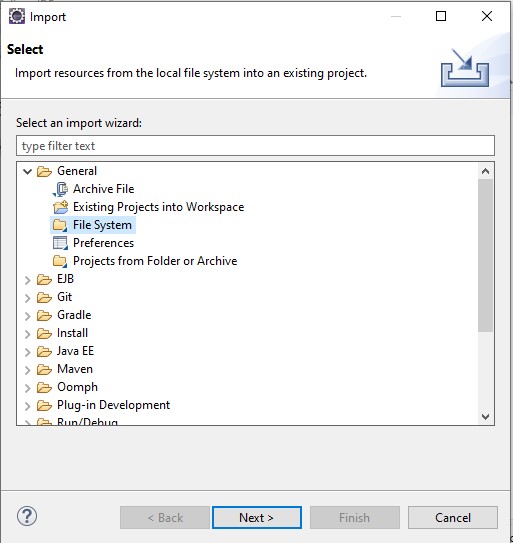Focus the type filter text field
This screenshot has height=543, width=513.
point(255,146)
